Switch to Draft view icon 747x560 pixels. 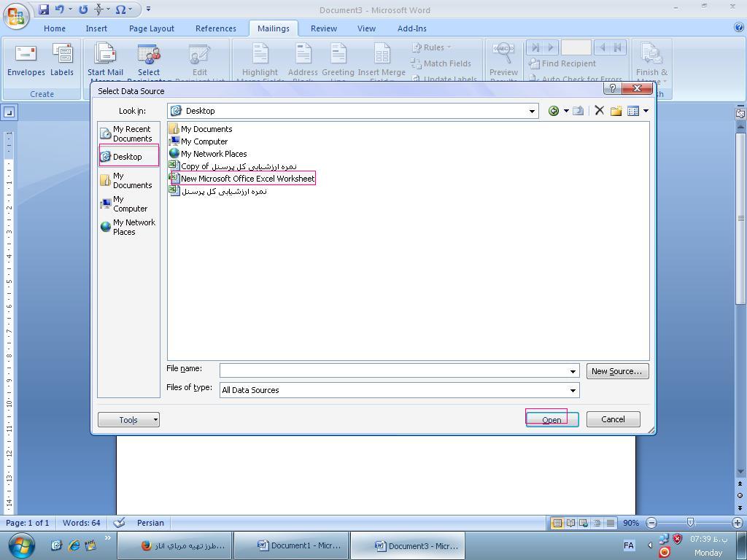(611, 523)
